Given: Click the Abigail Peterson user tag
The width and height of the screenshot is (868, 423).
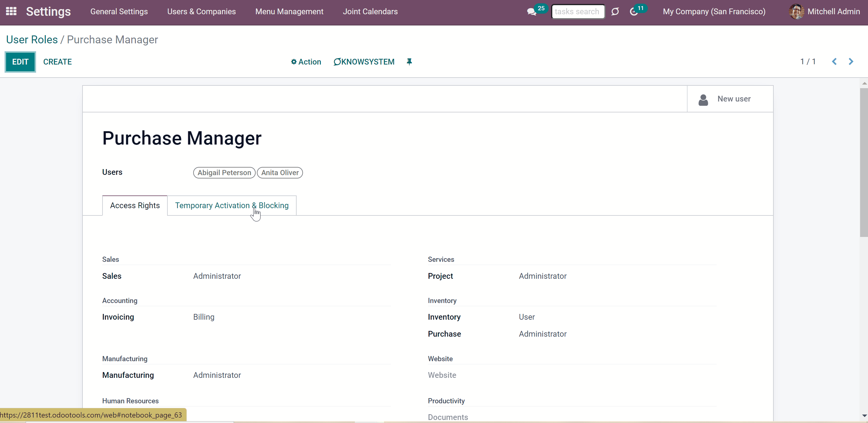Looking at the screenshot, I should click(x=224, y=173).
